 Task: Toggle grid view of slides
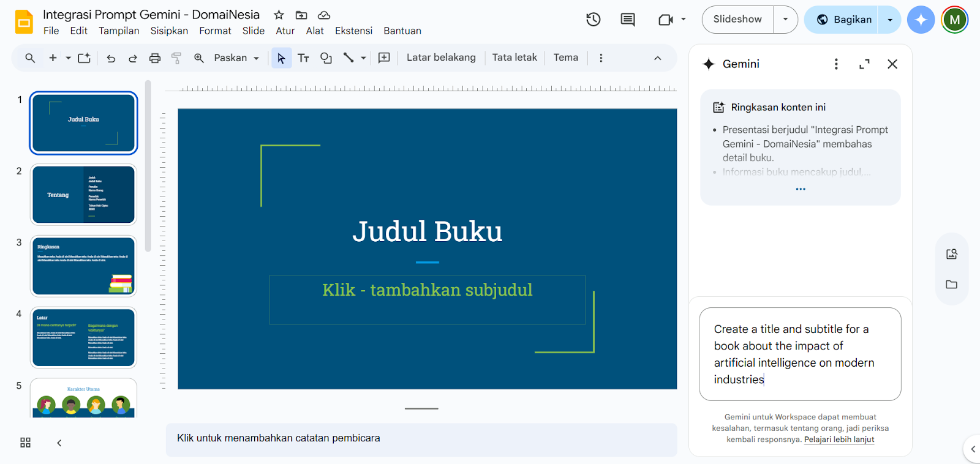(25, 443)
